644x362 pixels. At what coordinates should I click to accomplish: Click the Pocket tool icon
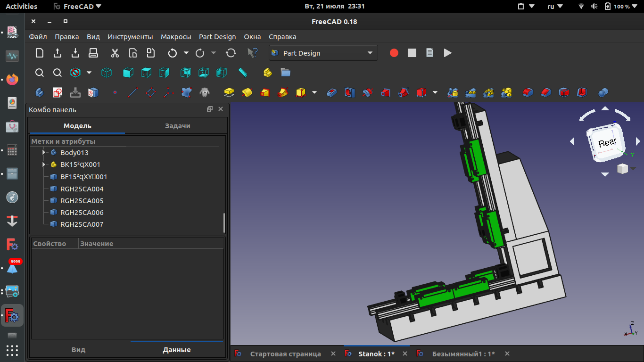[x=332, y=92]
